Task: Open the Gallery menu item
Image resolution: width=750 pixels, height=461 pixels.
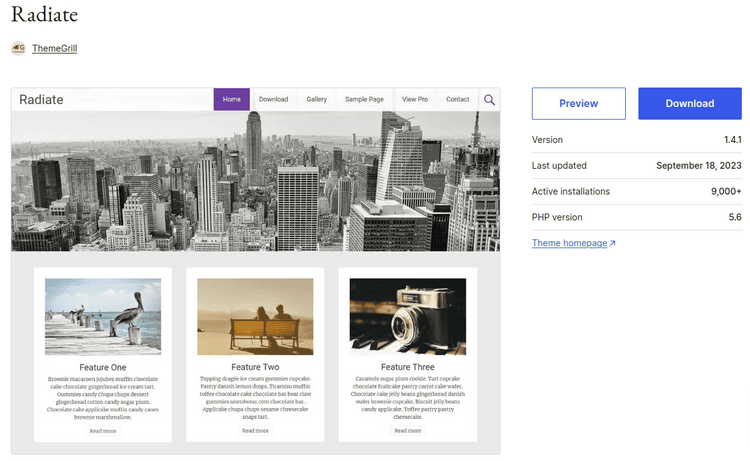Action: tap(317, 100)
